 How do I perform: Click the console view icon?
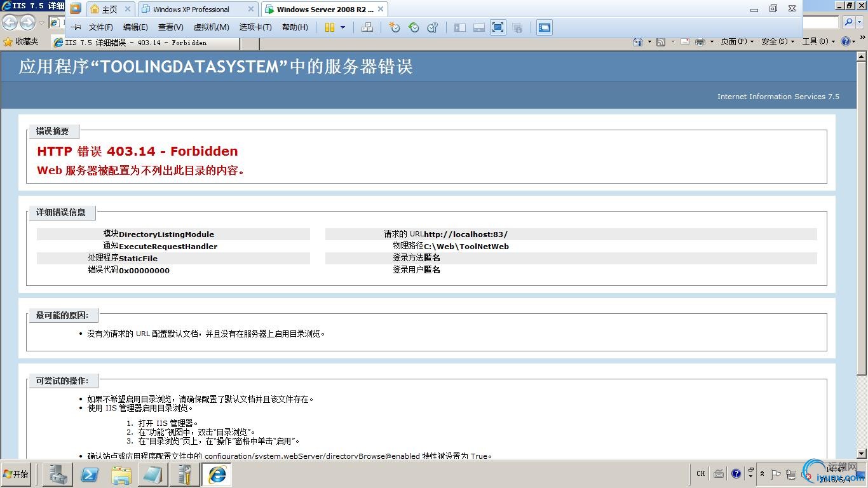(x=545, y=27)
